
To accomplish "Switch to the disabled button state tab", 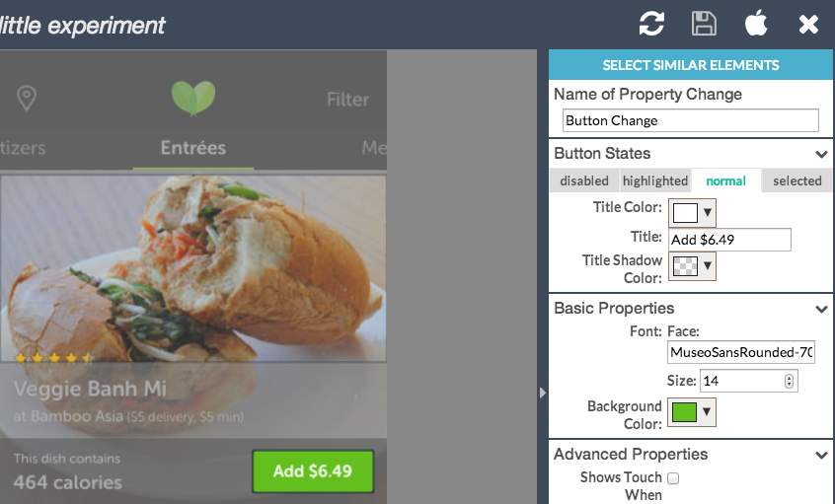I will point(584,180).
